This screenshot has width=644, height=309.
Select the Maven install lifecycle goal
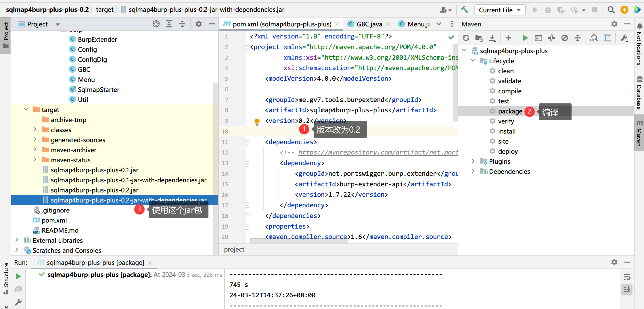(x=507, y=131)
